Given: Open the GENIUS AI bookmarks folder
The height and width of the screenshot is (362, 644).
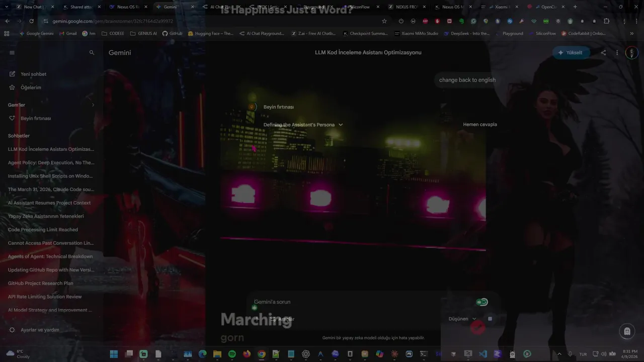Looking at the screenshot, I should [x=143, y=34].
